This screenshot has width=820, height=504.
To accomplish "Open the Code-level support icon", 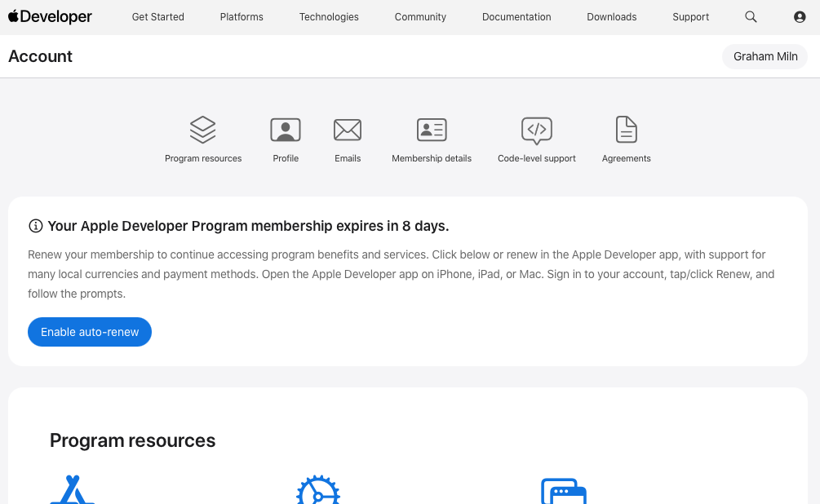I will point(537,130).
